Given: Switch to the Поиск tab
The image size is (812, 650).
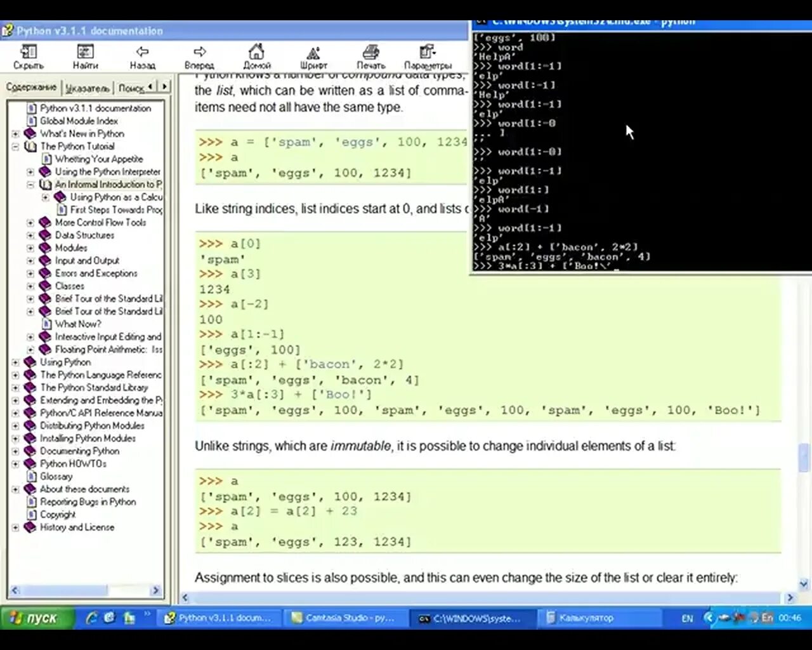Looking at the screenshot, I should 131,88.
